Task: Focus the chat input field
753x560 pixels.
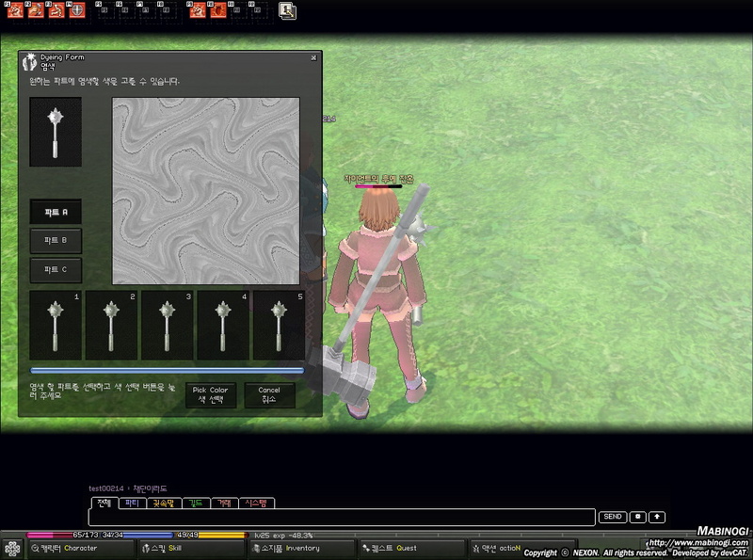Action: pos(342,518)
